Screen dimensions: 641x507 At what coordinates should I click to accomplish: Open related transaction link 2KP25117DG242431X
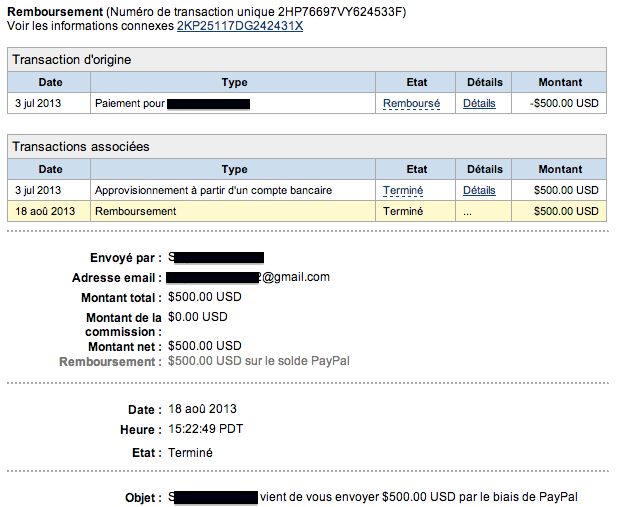pyautogui.click(x=240, y=26)
